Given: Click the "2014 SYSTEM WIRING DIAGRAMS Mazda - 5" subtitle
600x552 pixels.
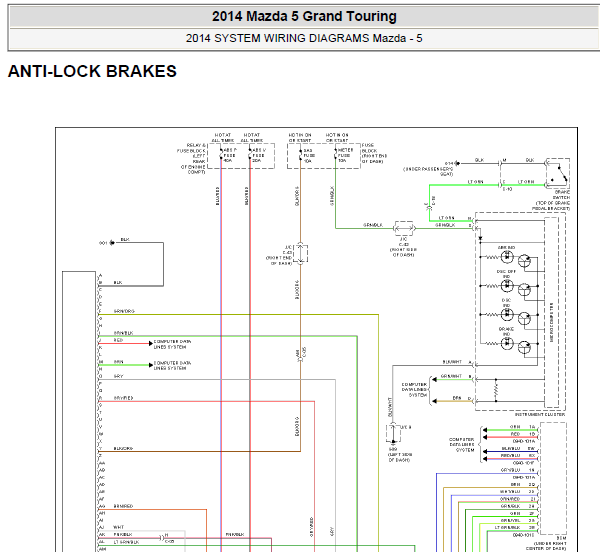Looking at the screenshot, I should tap(304, 38).
